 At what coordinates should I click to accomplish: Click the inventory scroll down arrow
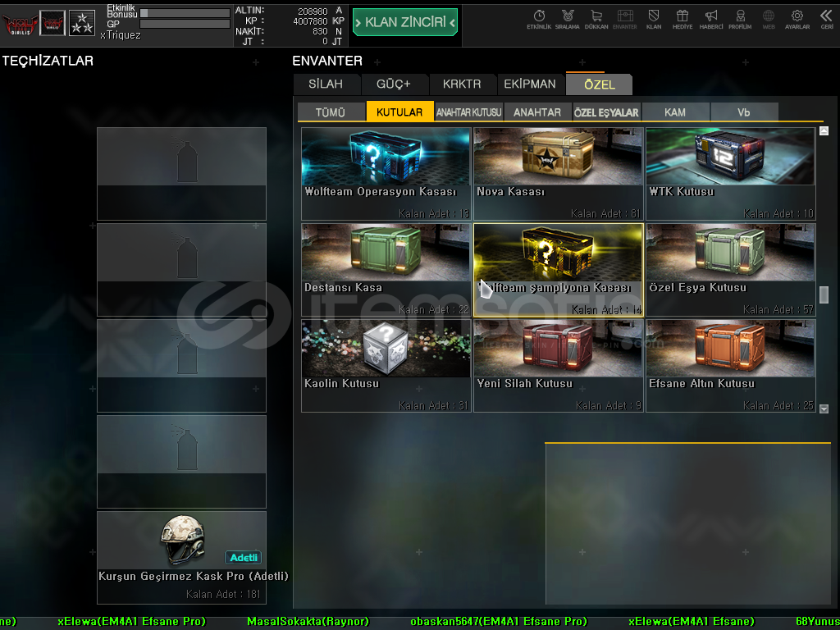pos(824,409)
